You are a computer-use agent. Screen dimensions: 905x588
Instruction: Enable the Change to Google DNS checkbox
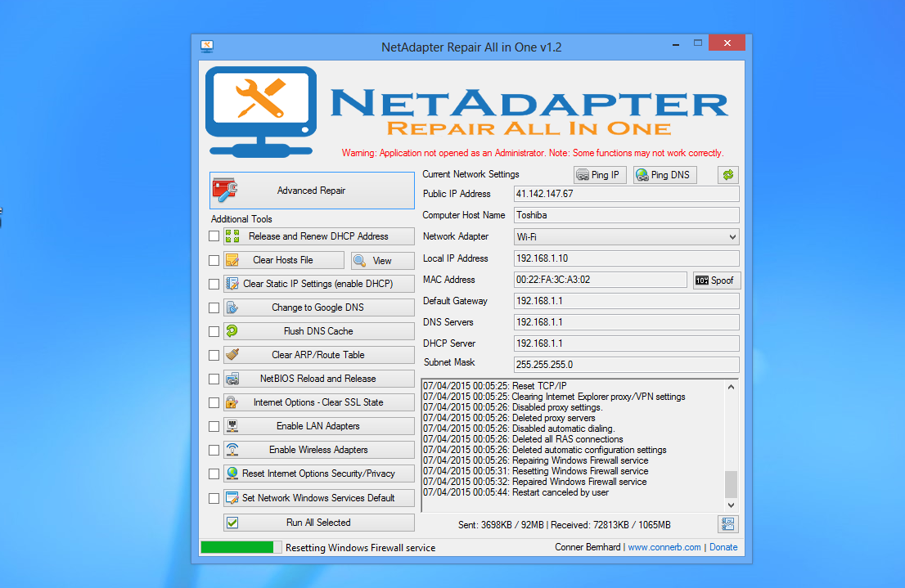click(214, 307)
